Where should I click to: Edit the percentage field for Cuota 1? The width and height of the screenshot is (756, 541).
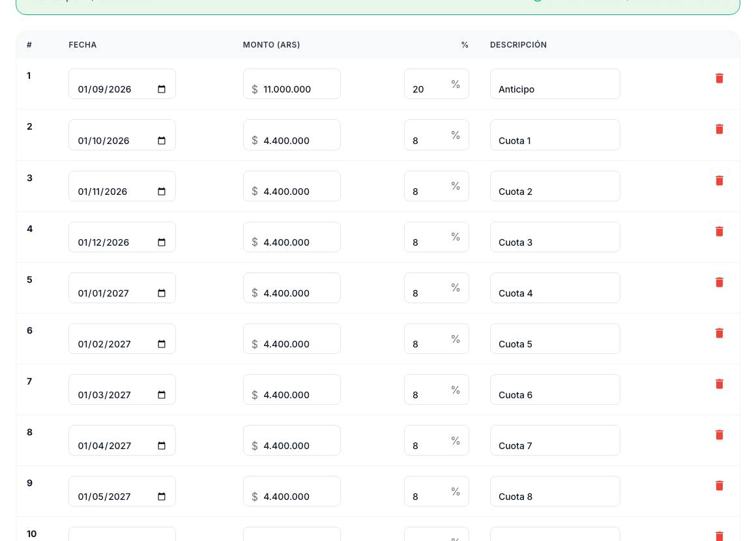(x=437, y=135)
